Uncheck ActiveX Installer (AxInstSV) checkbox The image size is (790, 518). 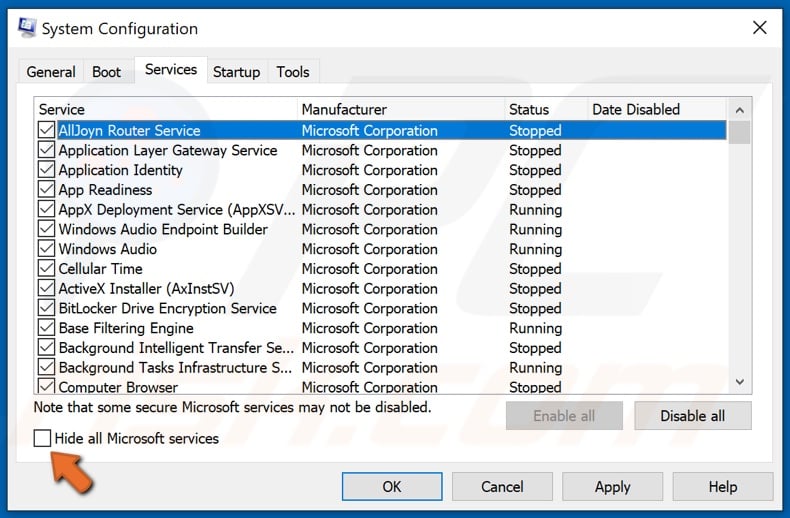[x=46, y=288]
